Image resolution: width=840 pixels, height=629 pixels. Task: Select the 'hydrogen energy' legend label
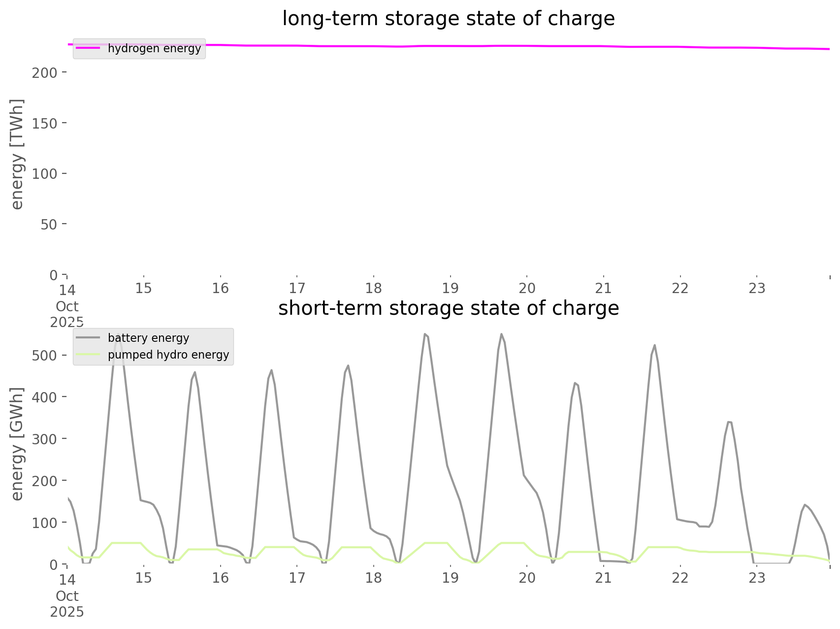coord(154,48)
